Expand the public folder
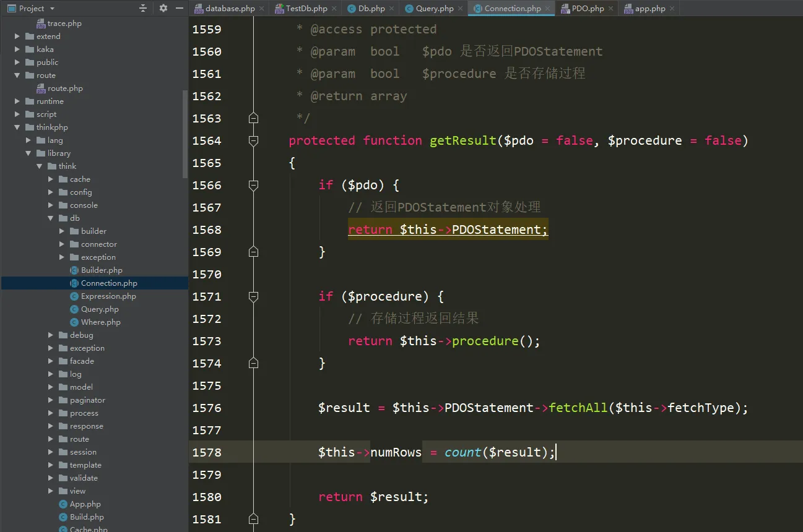 coord(17,62)
